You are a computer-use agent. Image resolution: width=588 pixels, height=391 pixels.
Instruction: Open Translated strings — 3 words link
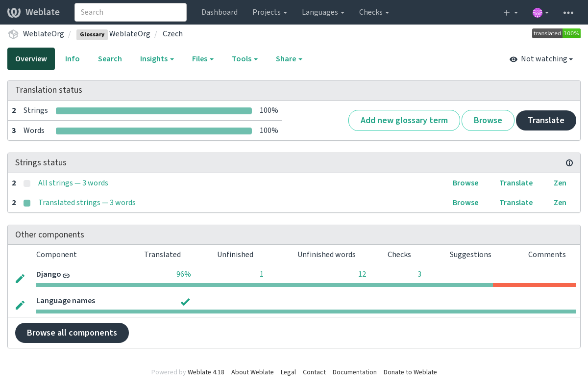(87, 203)
